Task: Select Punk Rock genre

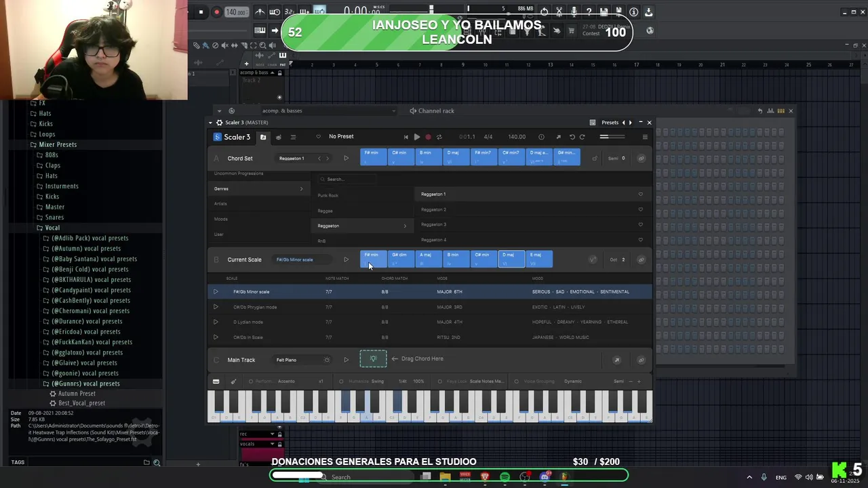Action: [x=328, y=195]
